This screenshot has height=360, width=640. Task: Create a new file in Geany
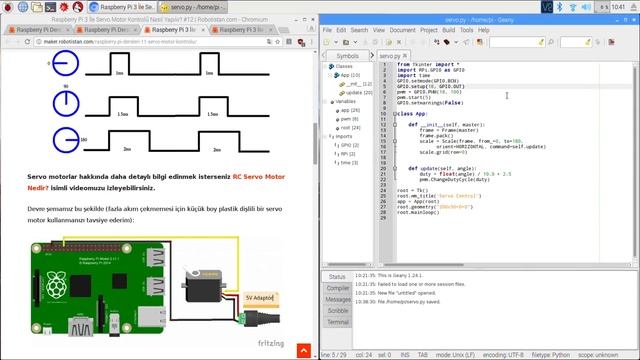(327, 42)
